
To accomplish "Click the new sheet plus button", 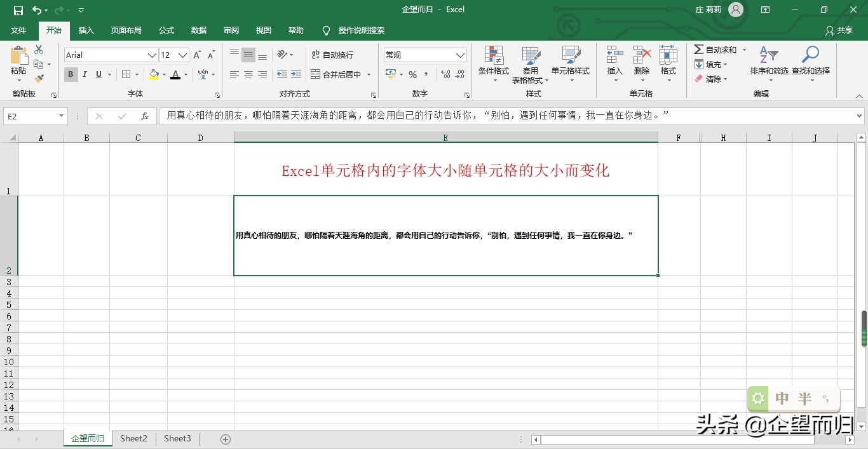I will pos(225,438).
